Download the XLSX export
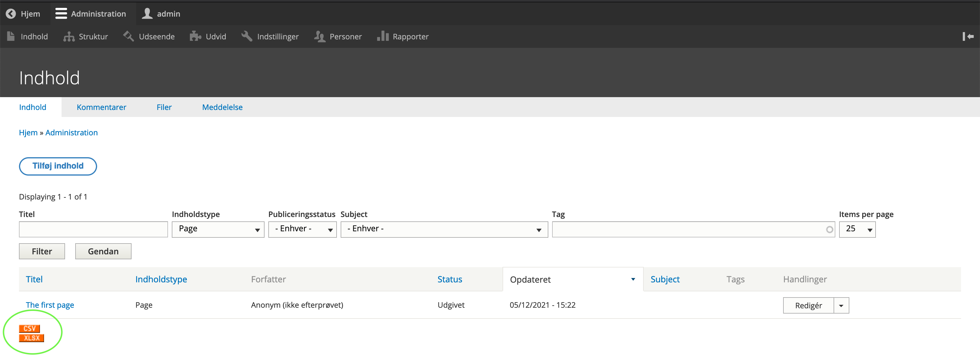 31,338
